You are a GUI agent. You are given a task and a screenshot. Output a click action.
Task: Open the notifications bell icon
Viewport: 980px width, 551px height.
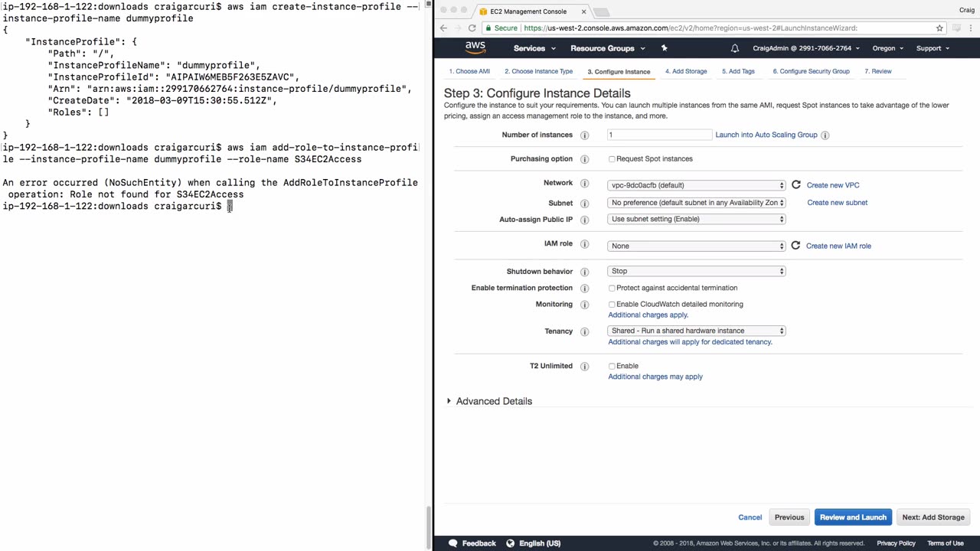(x=735, y=48)
